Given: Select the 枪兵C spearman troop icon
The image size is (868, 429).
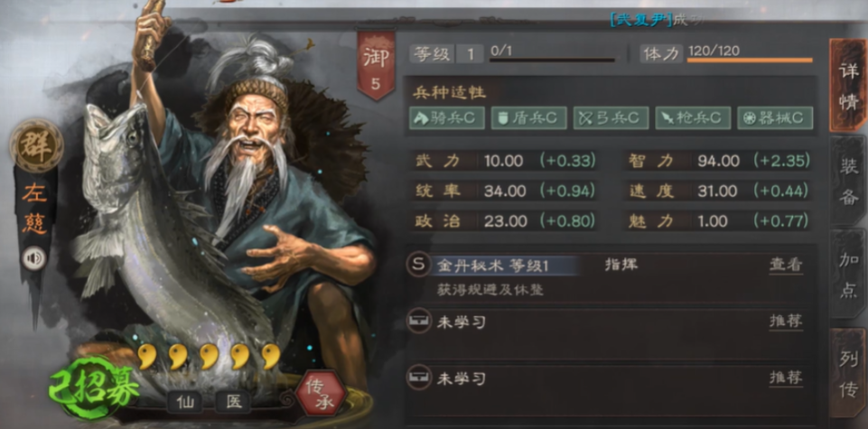Looking at the screenshot, I should click(x=693, y=118).
